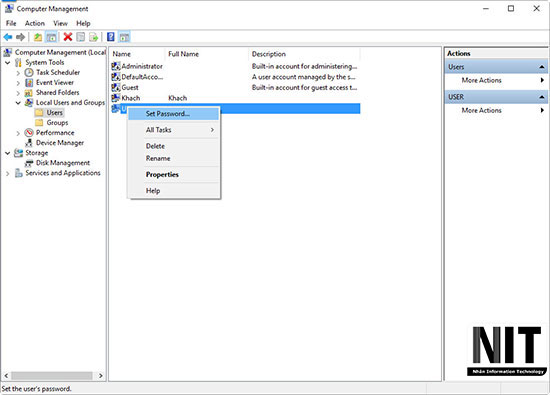Click the Disk Management drive icon
This screenshot has width=550, height=395.
(x=29, y=163)
